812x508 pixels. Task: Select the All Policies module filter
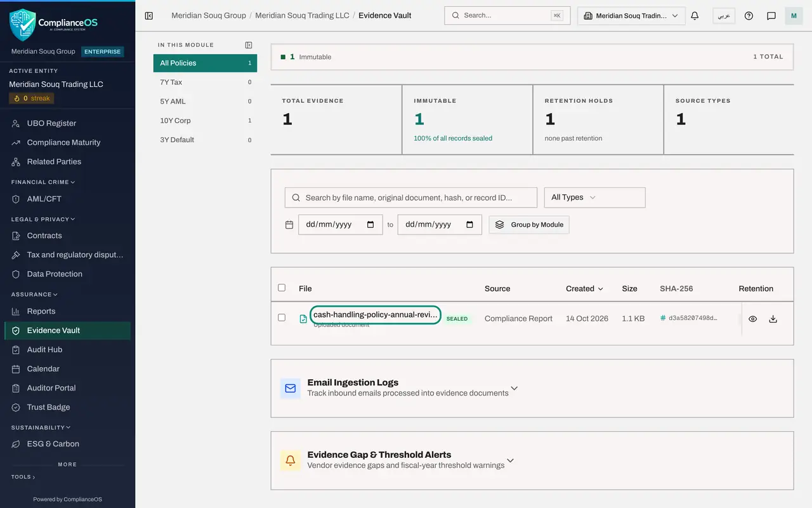point(205,63)
